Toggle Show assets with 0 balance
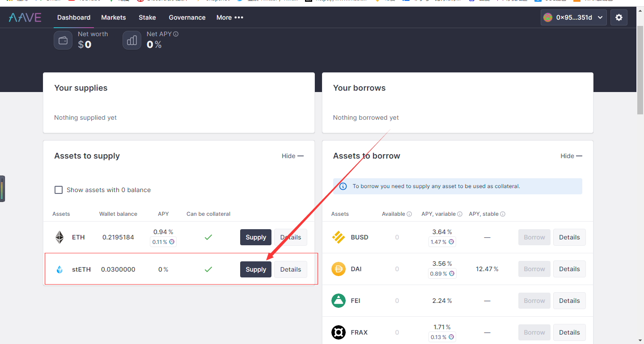Screen dimensions: 644x344 tap(59, 190)
